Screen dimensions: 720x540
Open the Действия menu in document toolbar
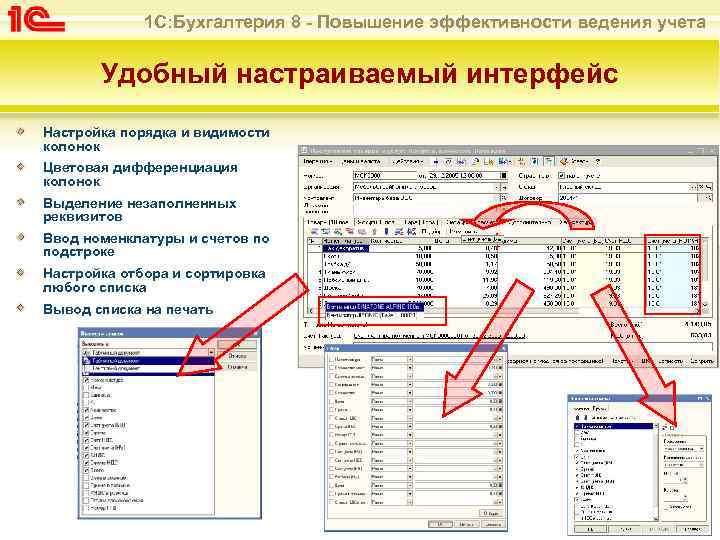[407, 162]
